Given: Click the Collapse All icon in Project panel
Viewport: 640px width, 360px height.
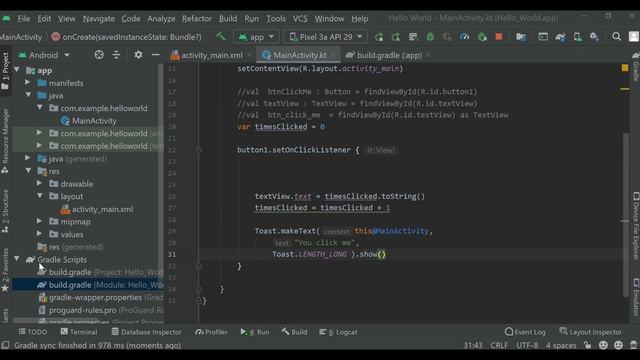Looking at the screenshot, I should (116, 55).
